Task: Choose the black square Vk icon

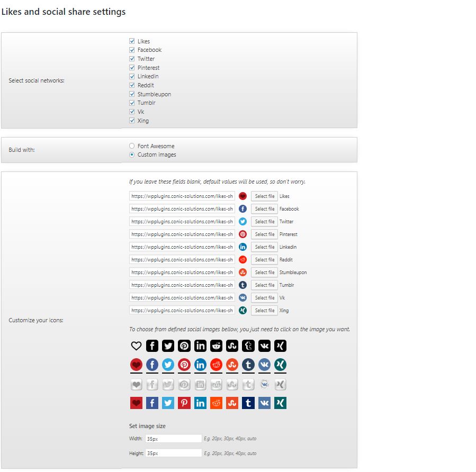Action: pos(264,346)
